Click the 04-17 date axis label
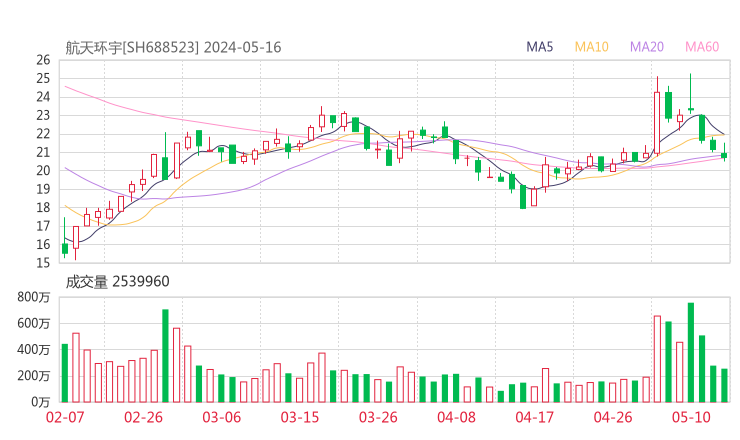This screenshot has width=740, height=440. [535, 417]
